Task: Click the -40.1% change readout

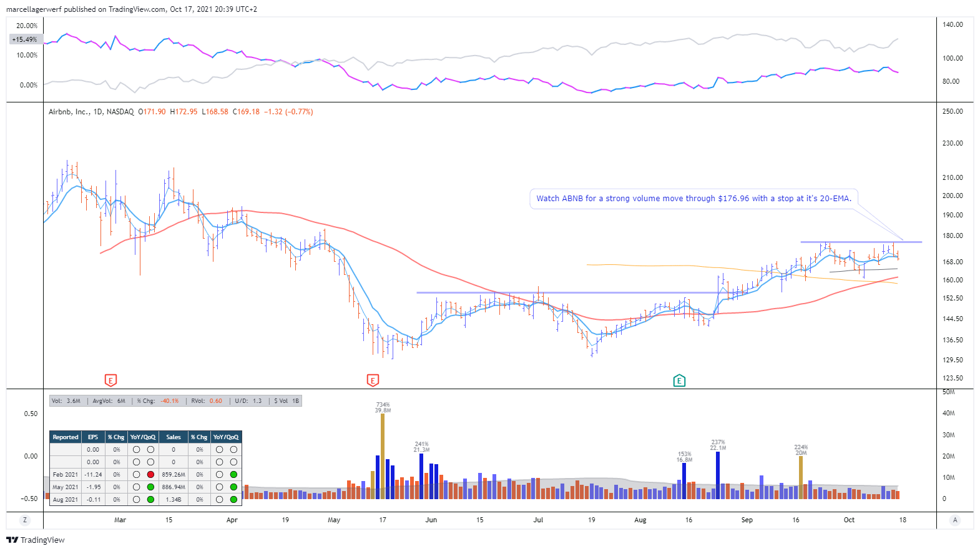Action: coord(169,401)
